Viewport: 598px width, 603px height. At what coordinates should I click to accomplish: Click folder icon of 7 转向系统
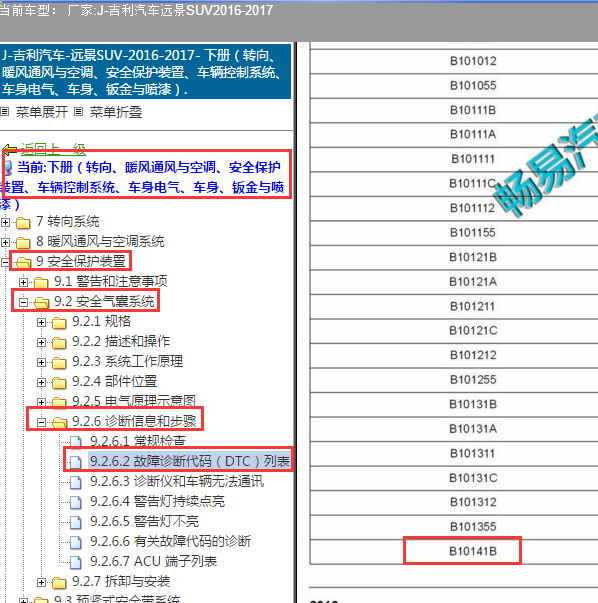pos(23,222)
